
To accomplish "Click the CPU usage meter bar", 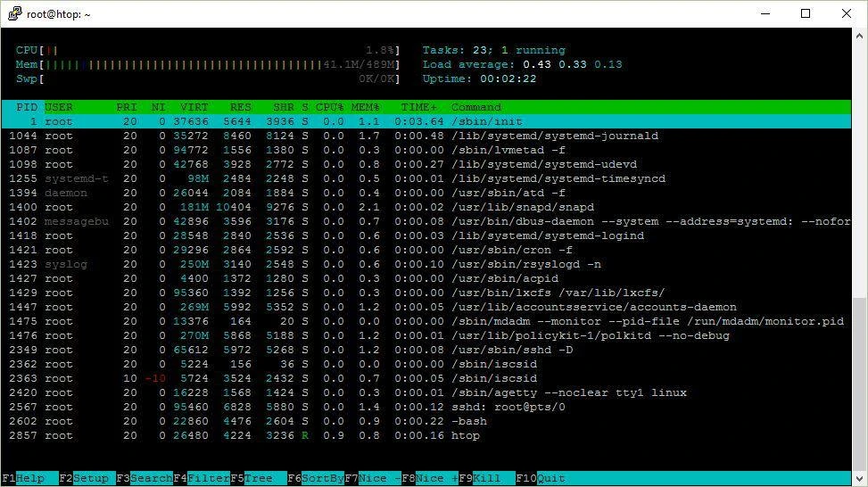I will point(208,50).
